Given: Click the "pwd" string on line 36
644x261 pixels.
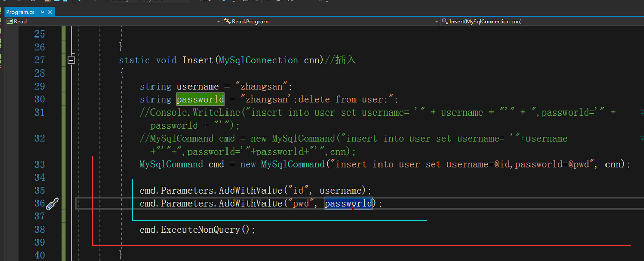Looking at the screenshot, I should (300, 204).
